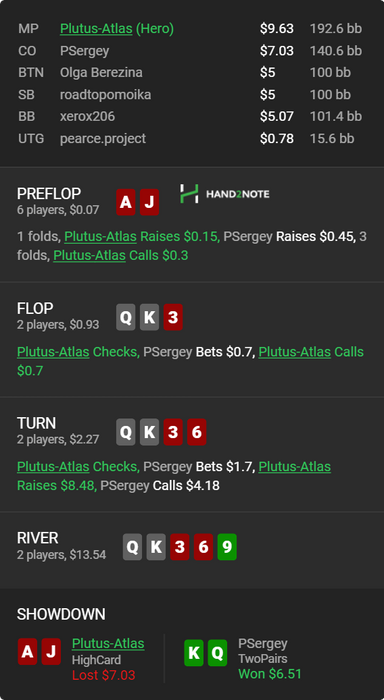Image resolution: width=384 pixels, height=700 pixels.
Task: Select the PSergey row in the player list
Action: click(190, 51)
